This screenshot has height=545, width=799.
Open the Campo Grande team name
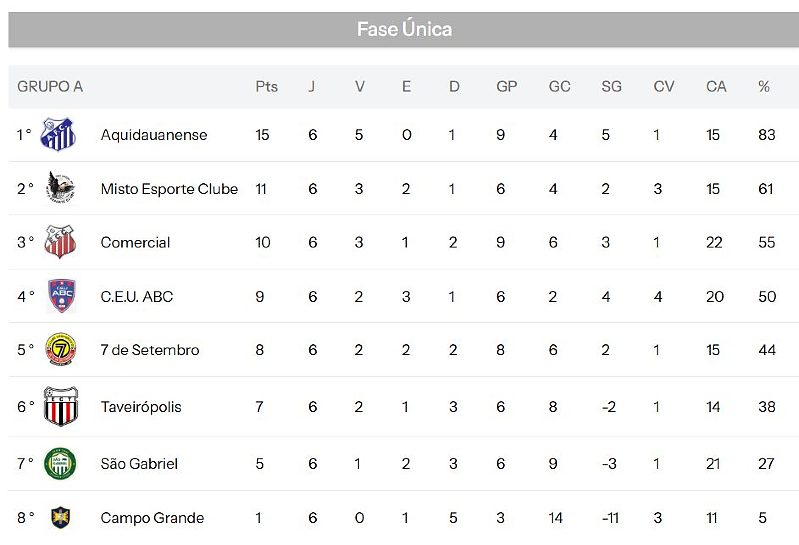point(152,518)
